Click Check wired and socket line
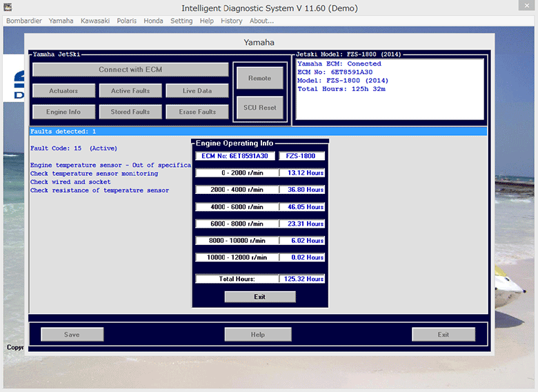538x392 pixels. click(x=70, y=182)
